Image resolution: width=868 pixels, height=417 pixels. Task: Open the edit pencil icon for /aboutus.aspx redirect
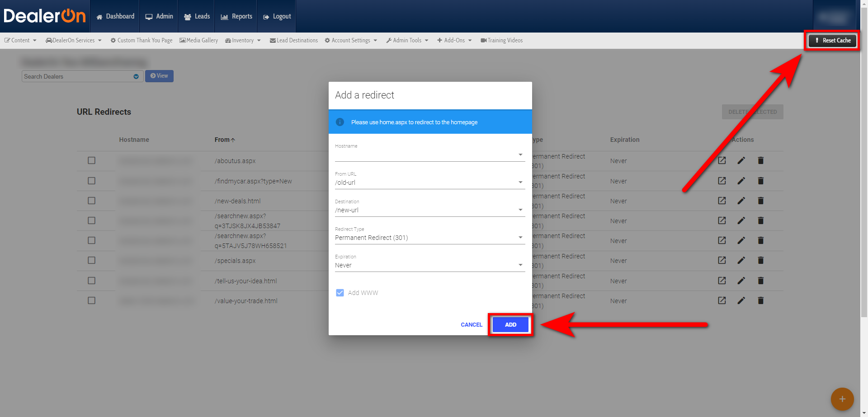pyautogui.click(x=741, y=160)
